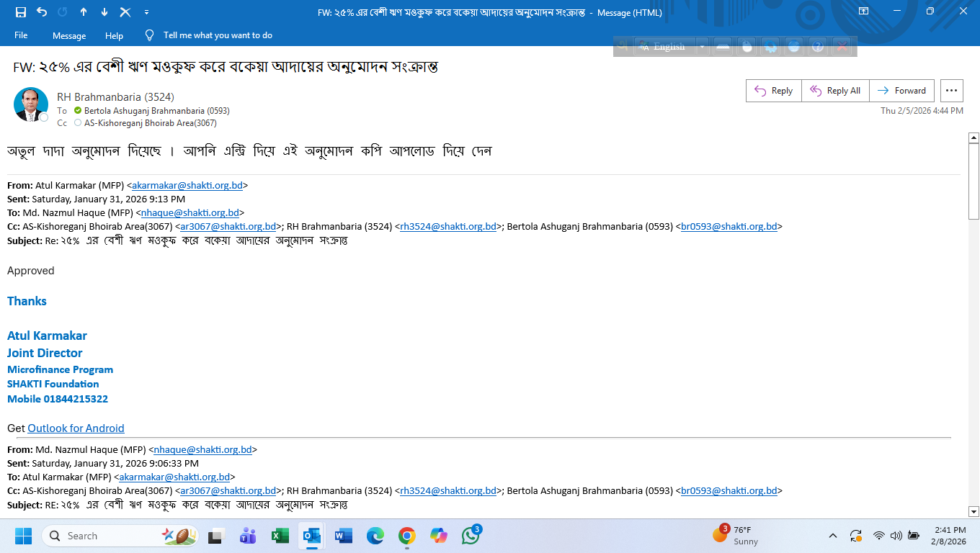Click the Avro settings gear icon
The width and height of the screenshot is (980, 553).
(x=770, y=47)
